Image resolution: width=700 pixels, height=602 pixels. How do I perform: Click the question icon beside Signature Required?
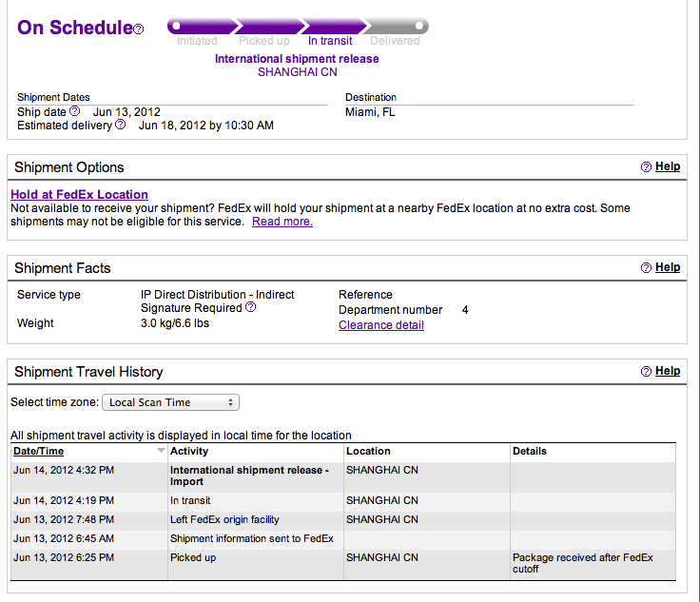click(x=251, y=306)
